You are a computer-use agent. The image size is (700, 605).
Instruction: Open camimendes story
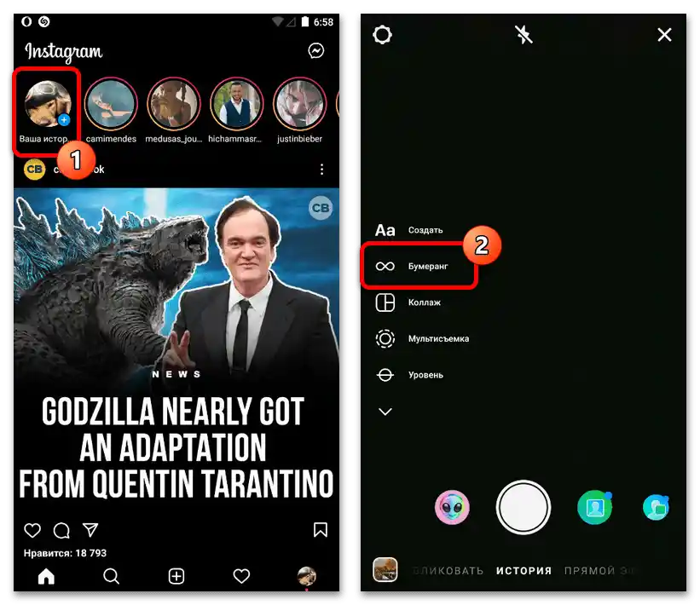click(111, 103)
